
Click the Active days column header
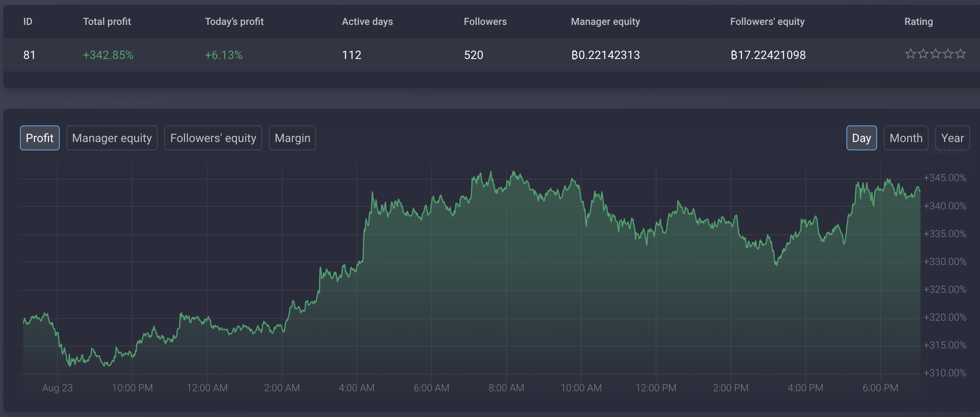tap(367, 22)
